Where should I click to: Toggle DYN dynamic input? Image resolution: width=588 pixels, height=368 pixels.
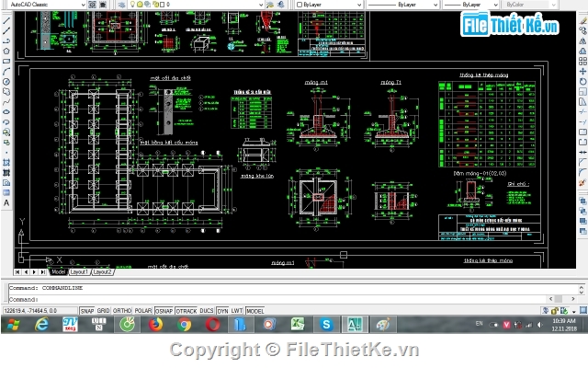(222, 311)
